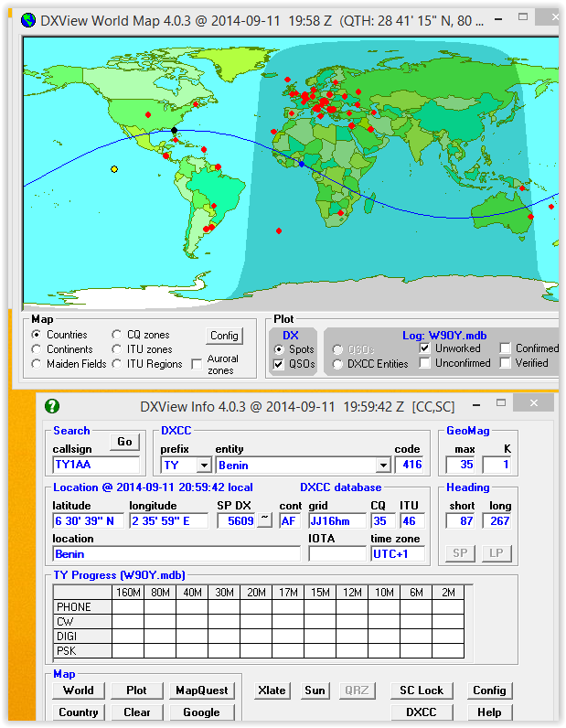The width and height of the screenshot is (566, 728).
Task: Click the DXView World Map globe icon
Action: [28, 20]
